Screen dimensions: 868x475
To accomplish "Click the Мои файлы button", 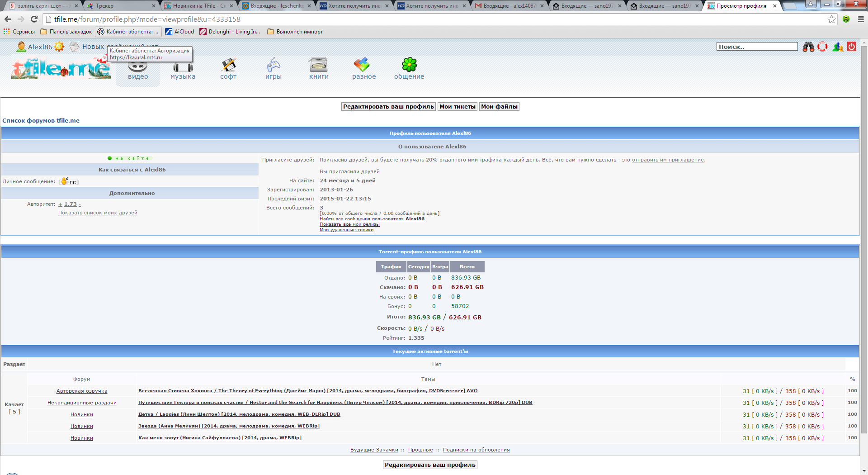I will [499, 107].
